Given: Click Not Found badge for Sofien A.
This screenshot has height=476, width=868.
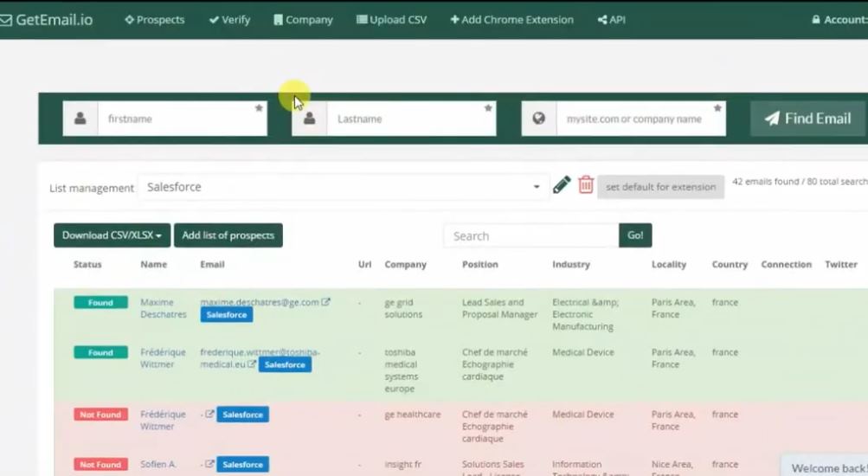Looking at the screenshot, I should 100,465.
